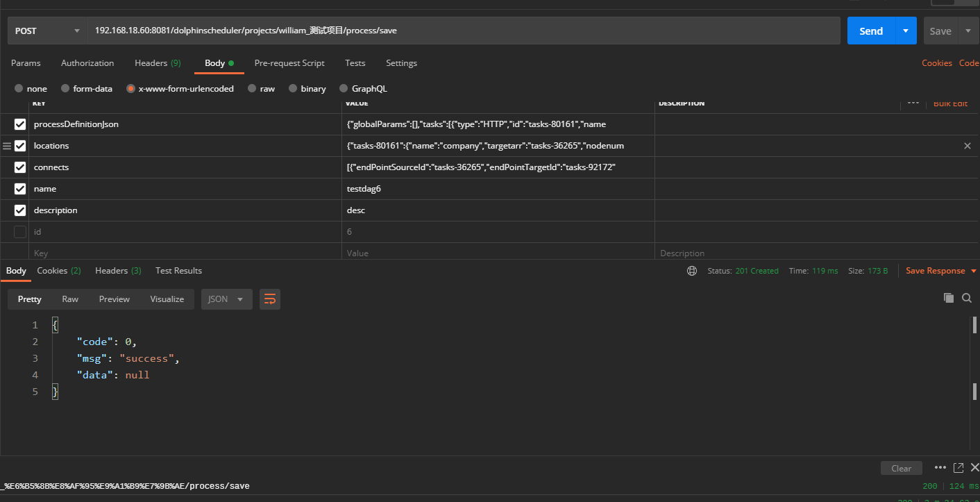Uncheck the locations parameter
This screenshot has height=502, width=980.
(x=20, y=146)
